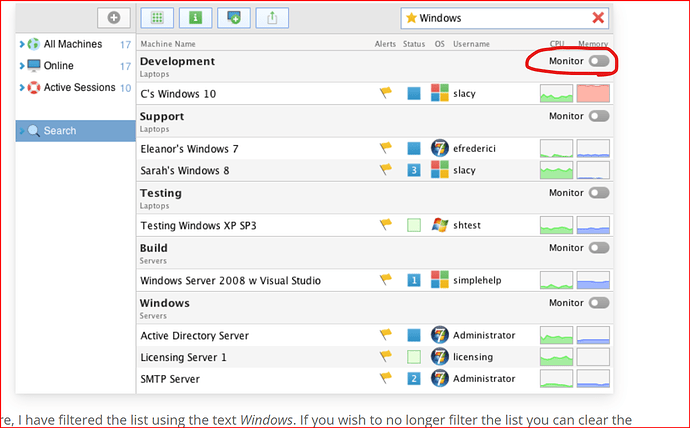Click into the Windows filter text field
Image resolution: width=690 pixels, height=428 pixels.
505,18
